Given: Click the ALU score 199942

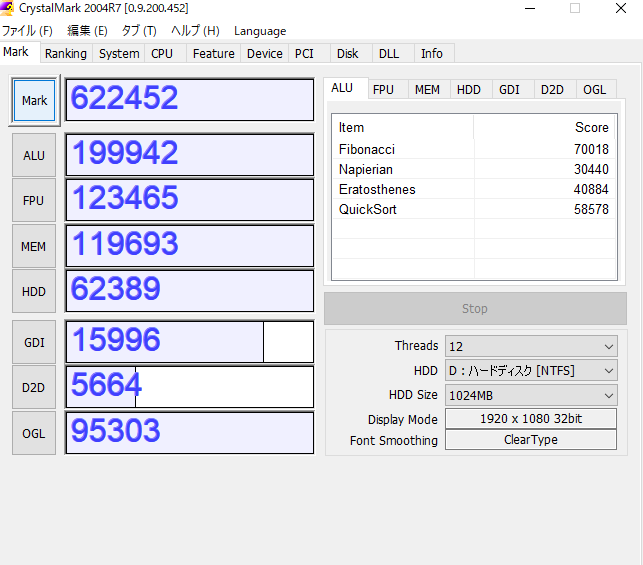Looking at the screenshot, I should [x=190, y=155].
